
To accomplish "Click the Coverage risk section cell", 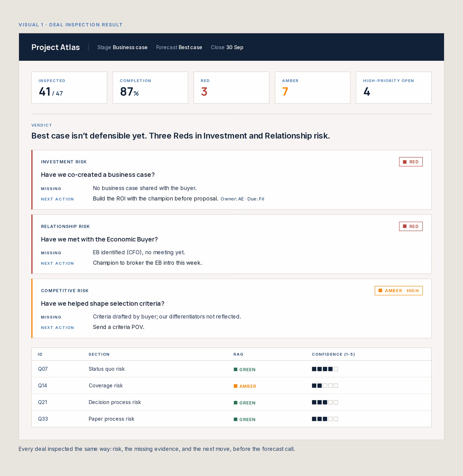I will pyautogui.click(x=105, y=386).
